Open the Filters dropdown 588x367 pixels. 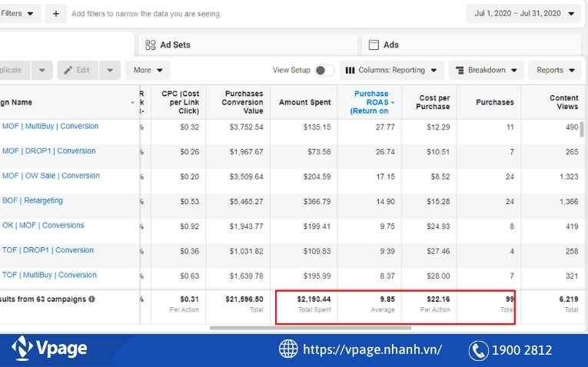pos(17,14)
